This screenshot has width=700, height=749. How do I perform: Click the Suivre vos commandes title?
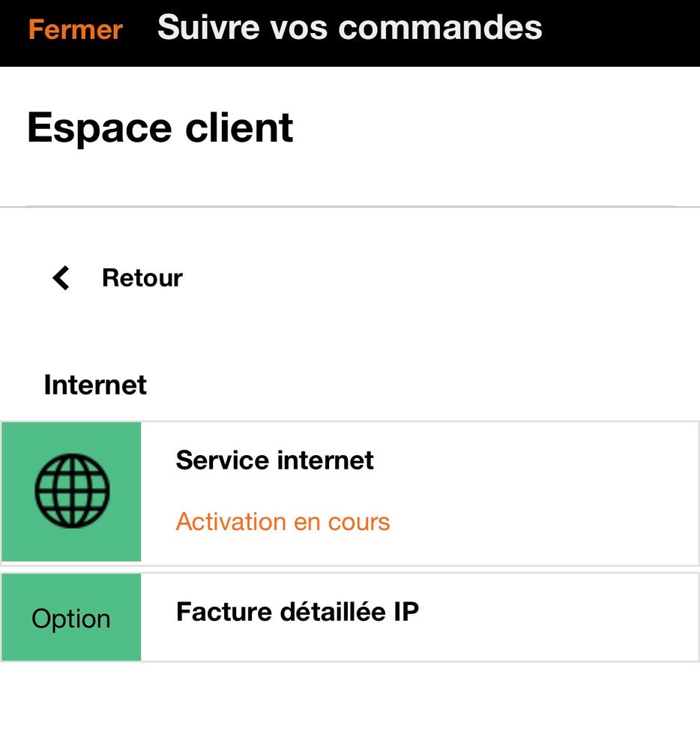[x=349, y=28]
